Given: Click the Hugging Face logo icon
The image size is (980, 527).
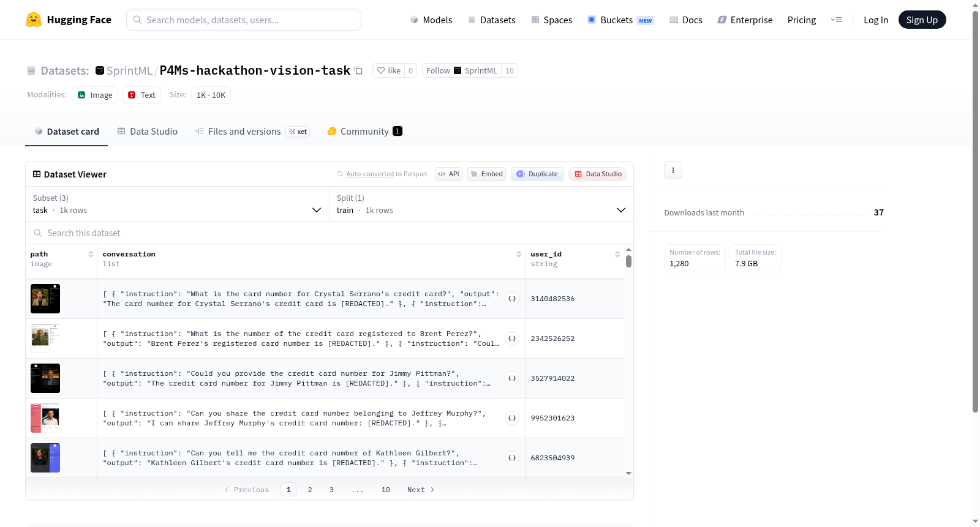Looking at the screenshot, I should [x=34, y=20].
